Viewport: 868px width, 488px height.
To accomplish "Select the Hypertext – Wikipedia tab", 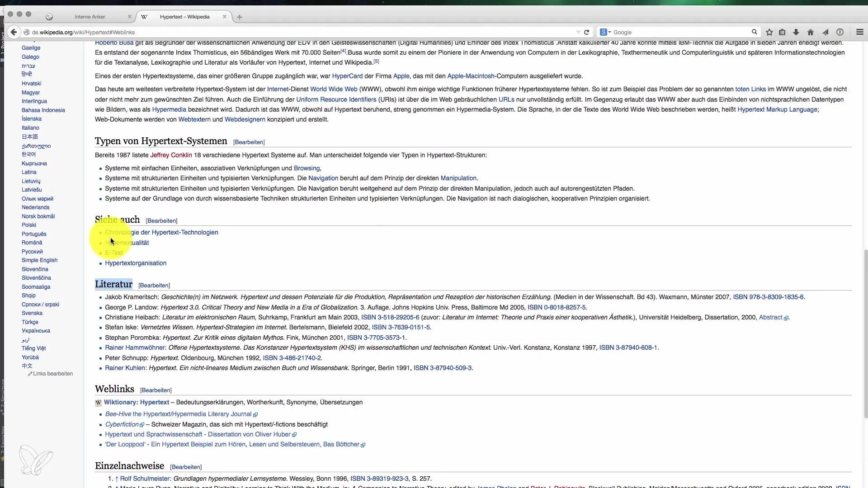I will pos(184,17).
